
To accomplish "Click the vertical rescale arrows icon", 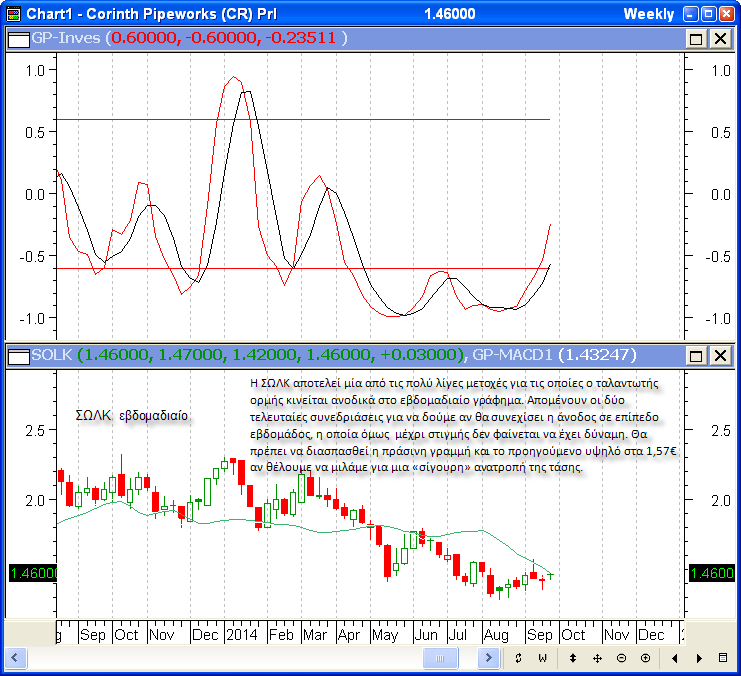I will (573, 658).
